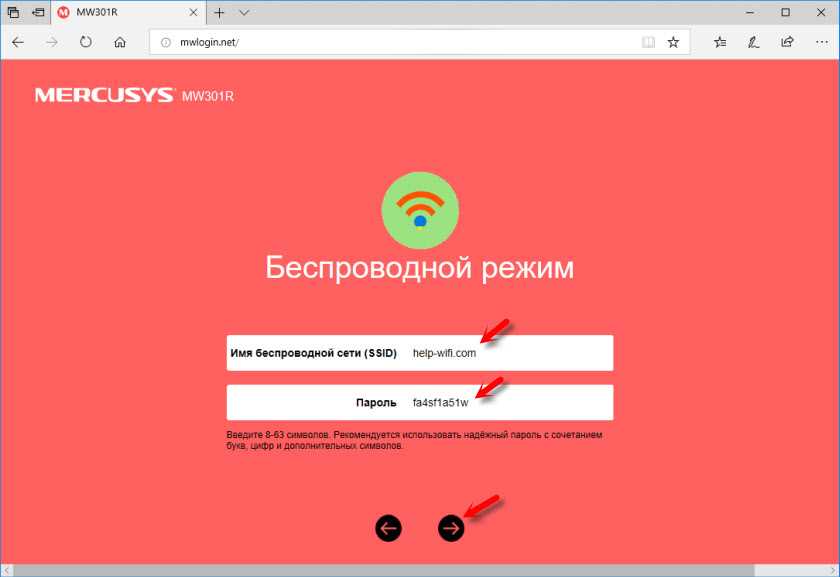Viewport: 840px width, 577px height.
Task: Add page to favorites with star icon
Action: coord(673,42)
